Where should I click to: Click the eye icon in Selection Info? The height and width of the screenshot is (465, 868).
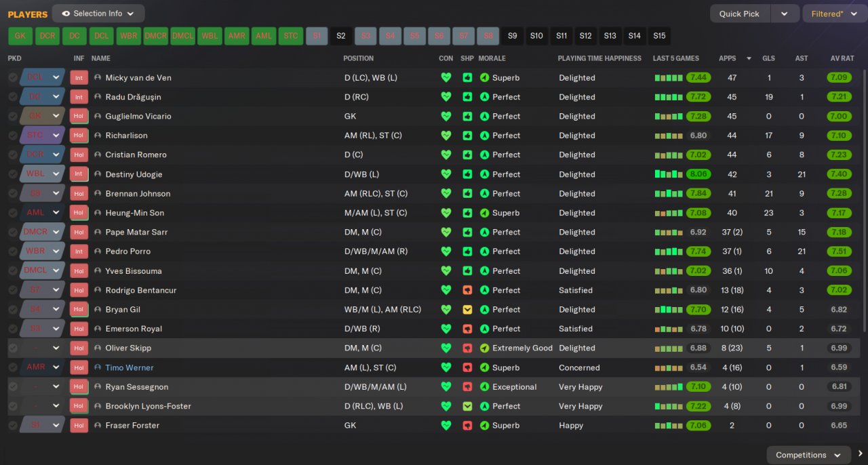66,14
